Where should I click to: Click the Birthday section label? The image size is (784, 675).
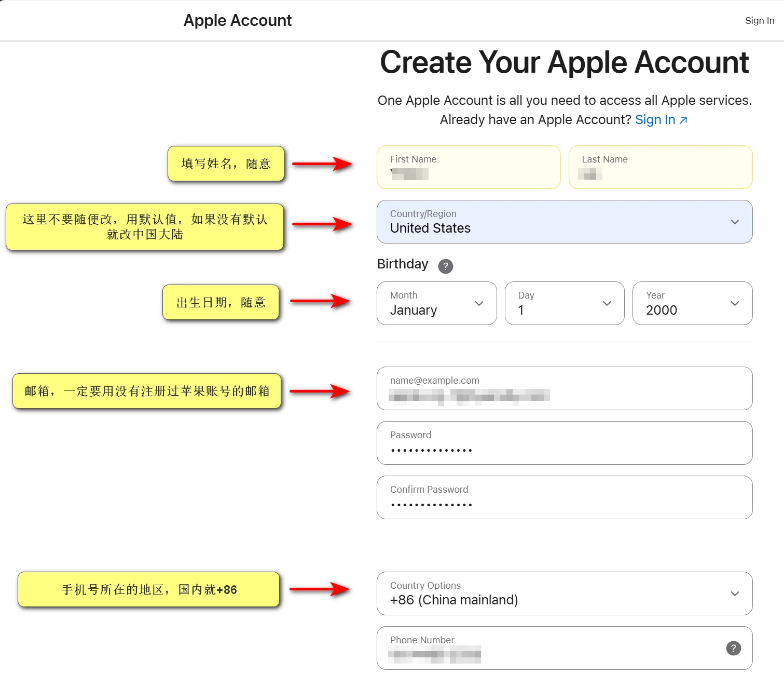[x=403, y=264]
